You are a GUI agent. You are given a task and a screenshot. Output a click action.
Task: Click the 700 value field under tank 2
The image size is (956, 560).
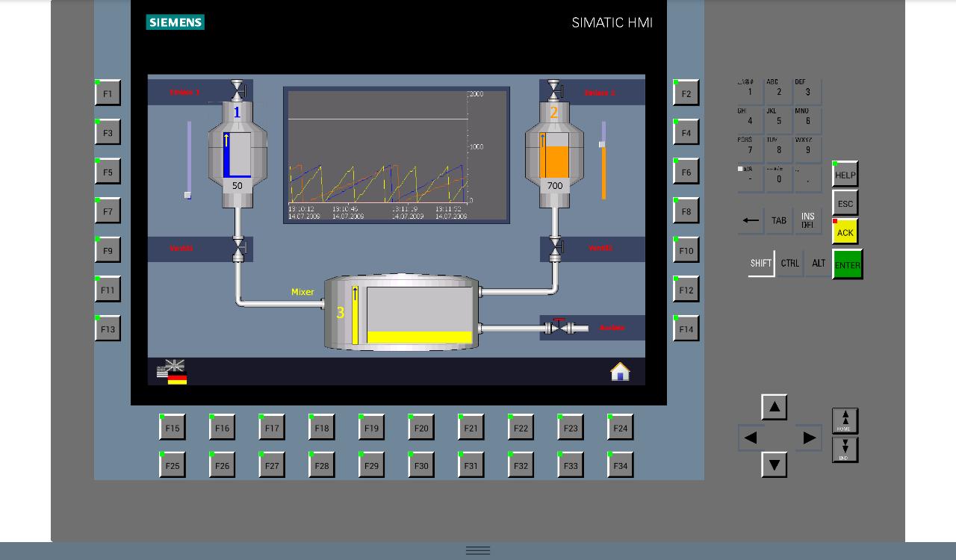[553, 185]
